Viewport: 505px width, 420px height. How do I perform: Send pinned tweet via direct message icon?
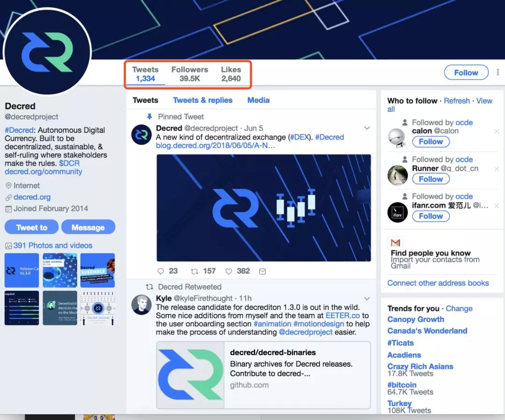coord(262,272)
